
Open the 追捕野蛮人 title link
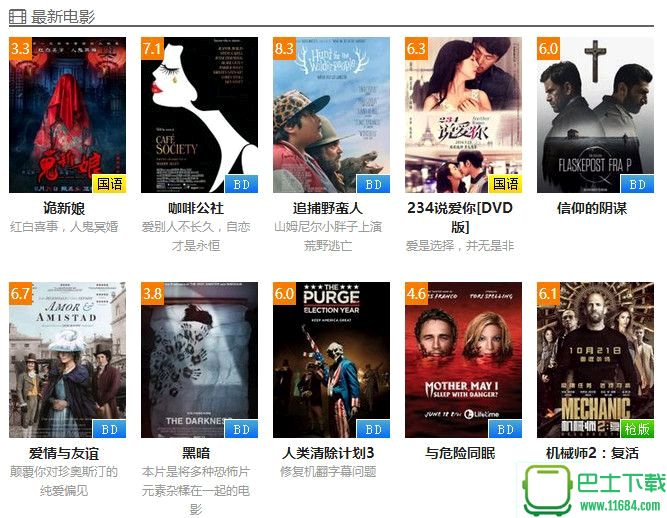point(328,208)
